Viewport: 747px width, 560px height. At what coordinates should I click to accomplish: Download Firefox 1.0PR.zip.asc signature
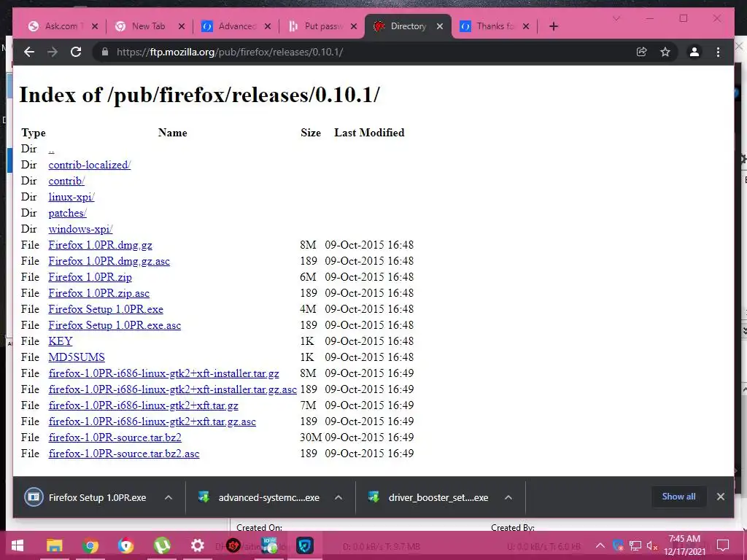pos(98,293)
